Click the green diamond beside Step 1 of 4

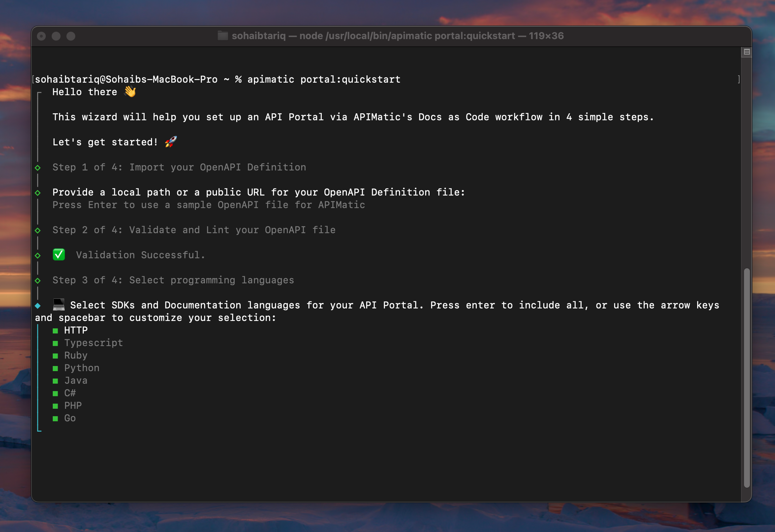pyautogui.click(x=38, y=168)
